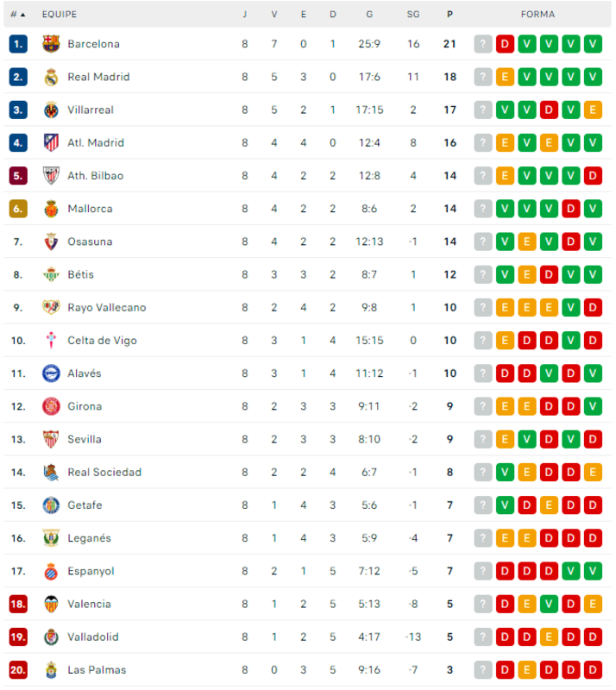Open the Osasuna team link

pyautogui.click(x=90, y=241)
